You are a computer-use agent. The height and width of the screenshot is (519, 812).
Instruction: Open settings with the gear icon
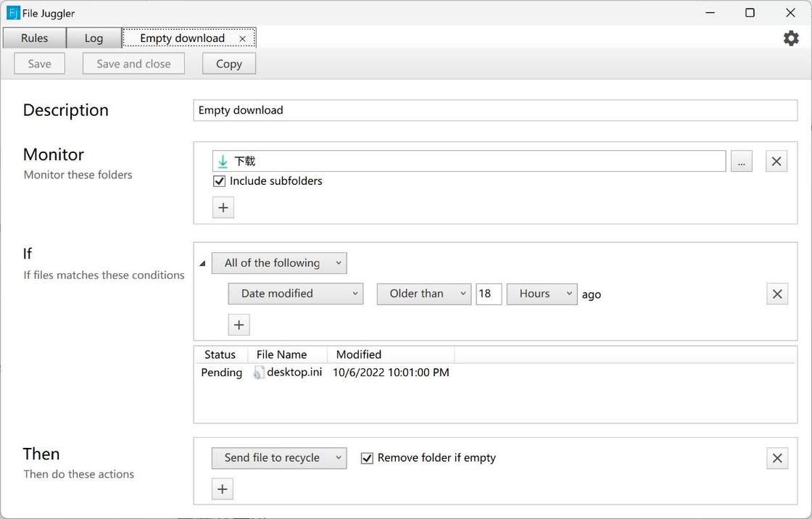791,38
